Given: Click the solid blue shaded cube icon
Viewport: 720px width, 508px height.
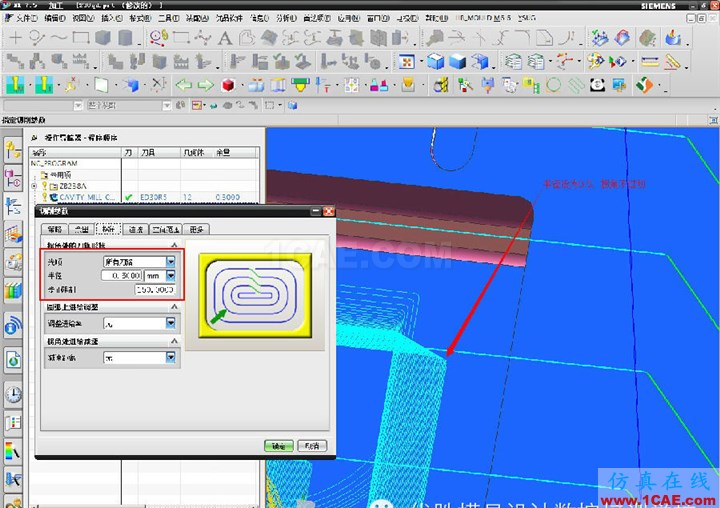Looking at the screenshot, I should click(x=457, y=62).
